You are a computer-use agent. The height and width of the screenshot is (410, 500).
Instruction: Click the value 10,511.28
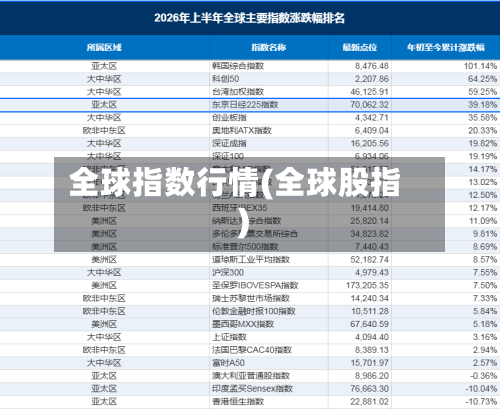click(x=369, y=311)
